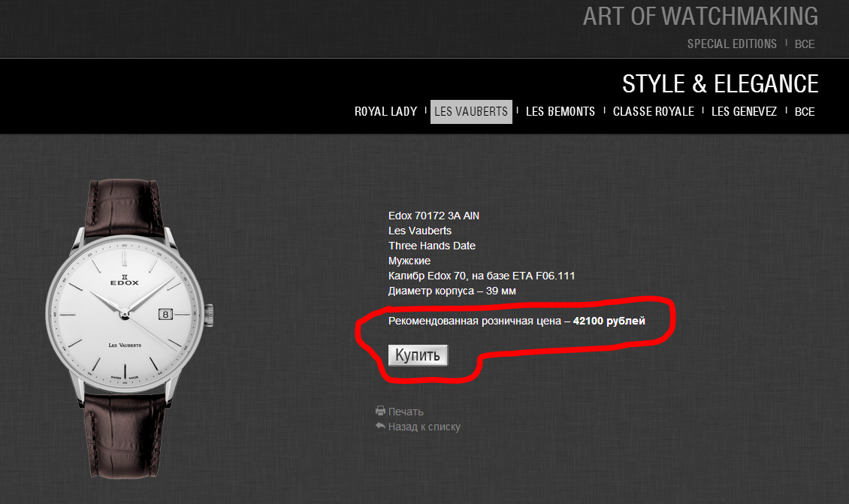Click the Edox watch product image
Image resolution: width=849 pixels, height=504 pixels.
(129, 328)
